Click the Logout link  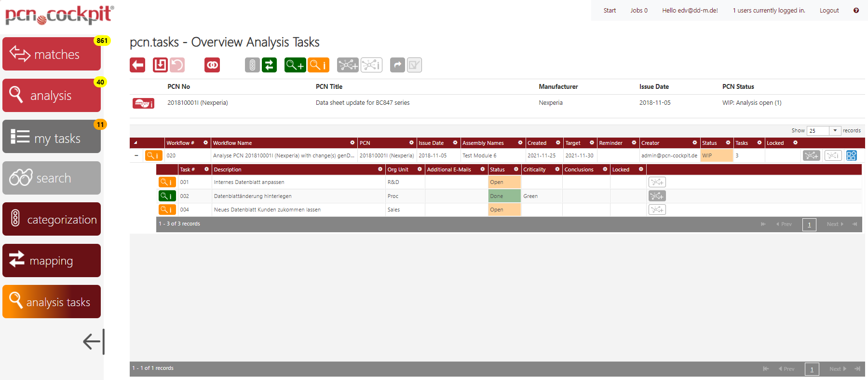(829, 11)
